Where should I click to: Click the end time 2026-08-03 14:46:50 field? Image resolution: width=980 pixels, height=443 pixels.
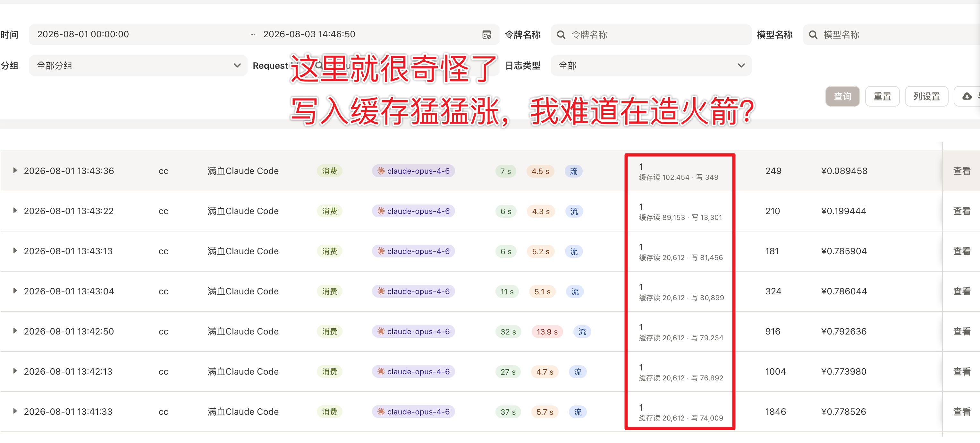pos(309,34)
